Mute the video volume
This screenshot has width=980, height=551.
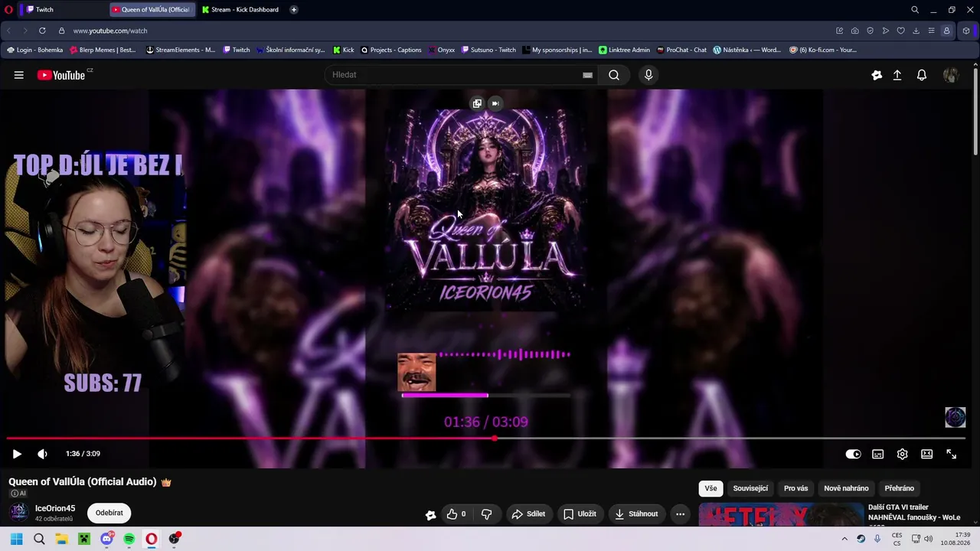(x=42, y=454)
